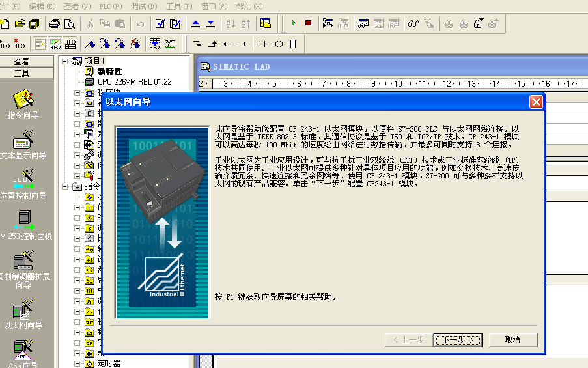588x368 pixels.
Task: Click the line left arrow icon
Action: point(227,44)
